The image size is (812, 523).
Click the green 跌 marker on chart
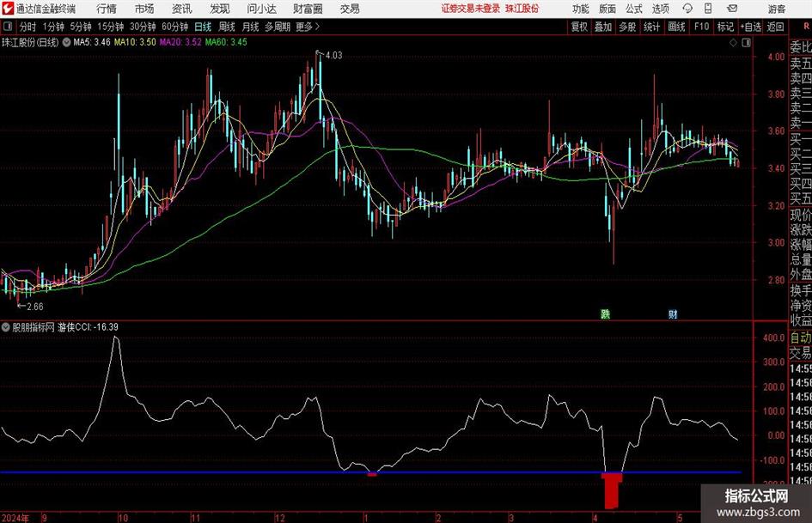point(605,313)
